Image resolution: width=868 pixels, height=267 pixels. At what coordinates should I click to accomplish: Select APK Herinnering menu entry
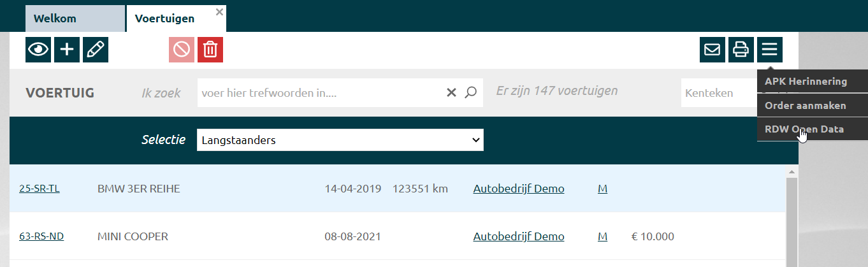pyautogui.click(x=806, y=82)
